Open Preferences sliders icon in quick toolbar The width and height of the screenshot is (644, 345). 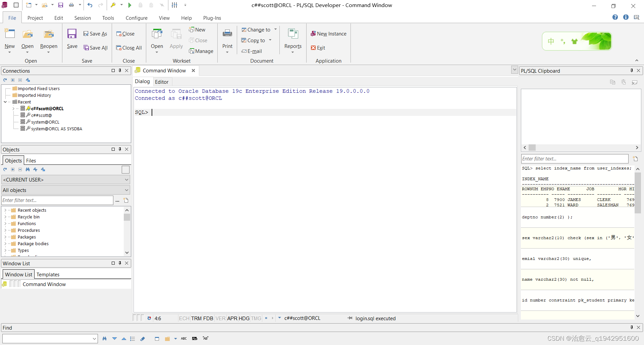[x=174, y=5]
